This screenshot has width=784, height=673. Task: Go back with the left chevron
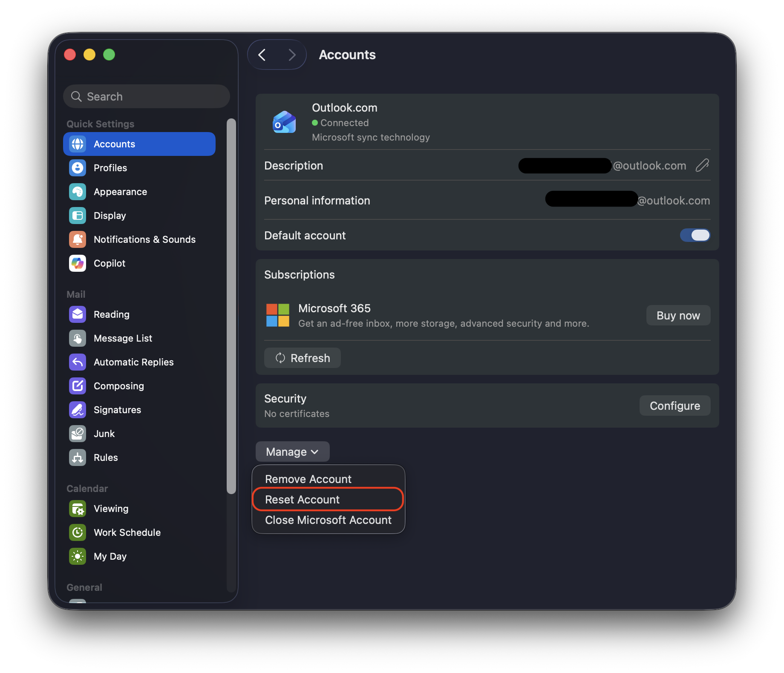[262, 55]
